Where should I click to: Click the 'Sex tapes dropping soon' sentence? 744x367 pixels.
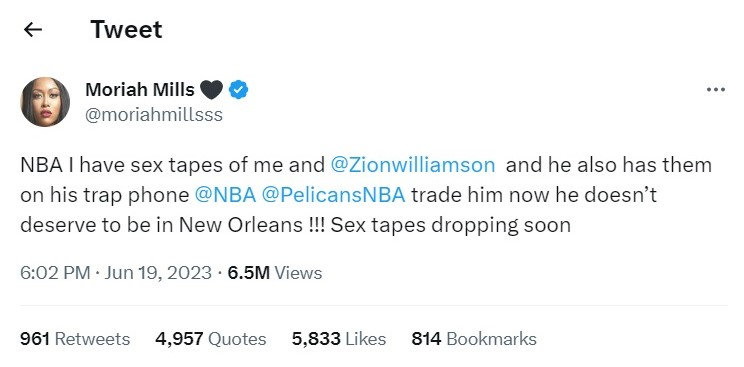point(450,225)
